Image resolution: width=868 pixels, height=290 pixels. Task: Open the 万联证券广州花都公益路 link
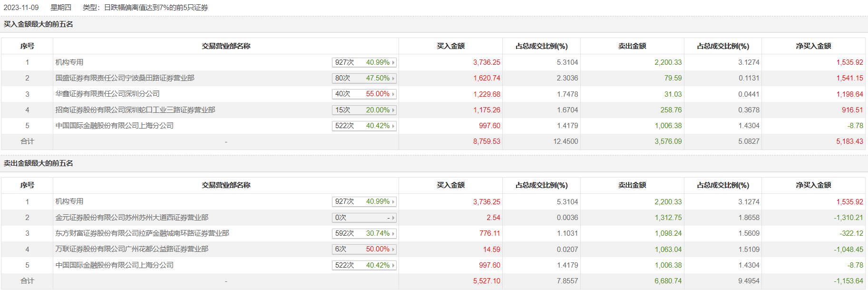132,249
